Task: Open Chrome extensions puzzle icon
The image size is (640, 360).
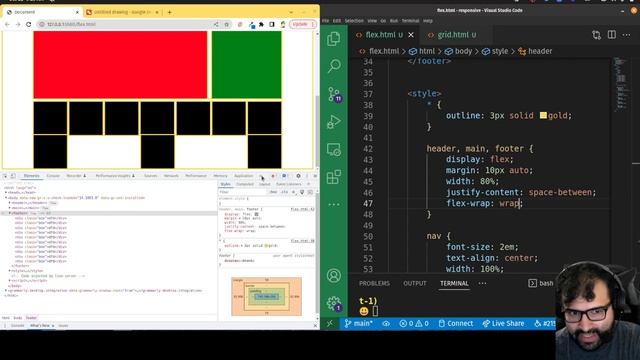Action: click(262, 24)
